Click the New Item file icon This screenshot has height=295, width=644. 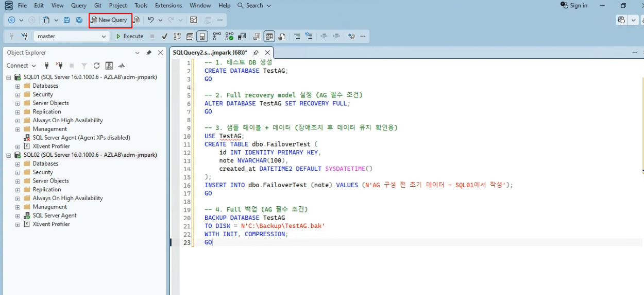pos(46,20)
